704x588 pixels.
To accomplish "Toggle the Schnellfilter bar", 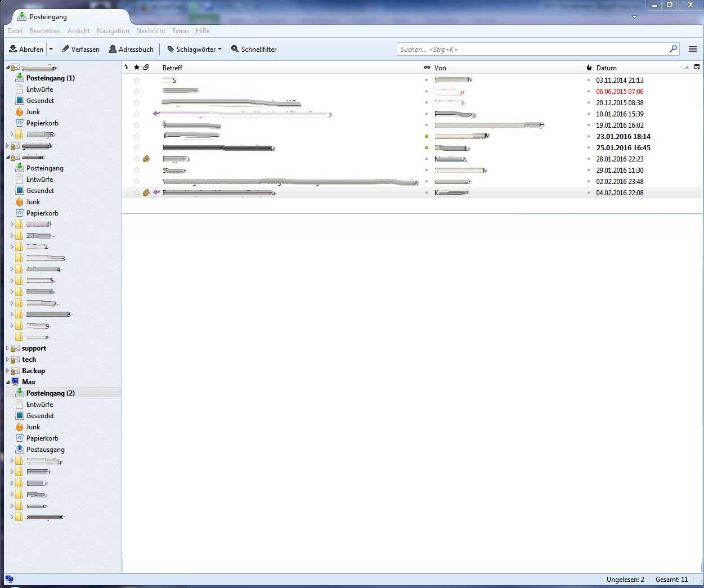I will point(254,49).
